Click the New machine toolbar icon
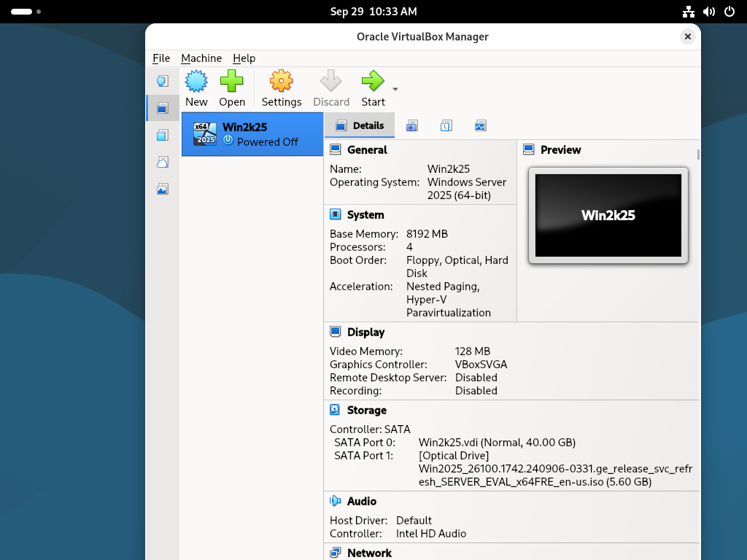The width and height of the screenshot is (747, 560). tap(196, 82)
